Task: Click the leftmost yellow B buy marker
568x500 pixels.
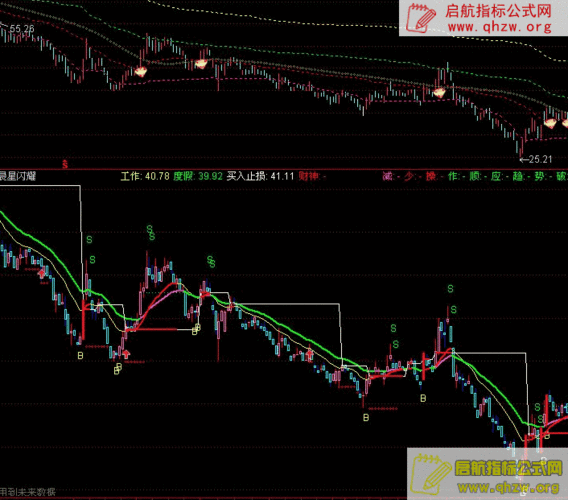Action: click(80, 355)
